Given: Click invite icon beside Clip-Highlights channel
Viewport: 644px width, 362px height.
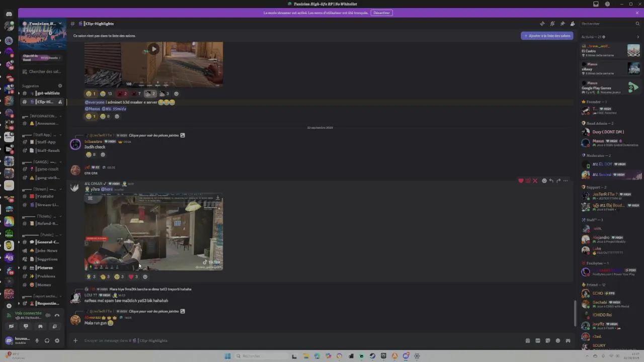Looking at the screenshot, I should (60, 102).
